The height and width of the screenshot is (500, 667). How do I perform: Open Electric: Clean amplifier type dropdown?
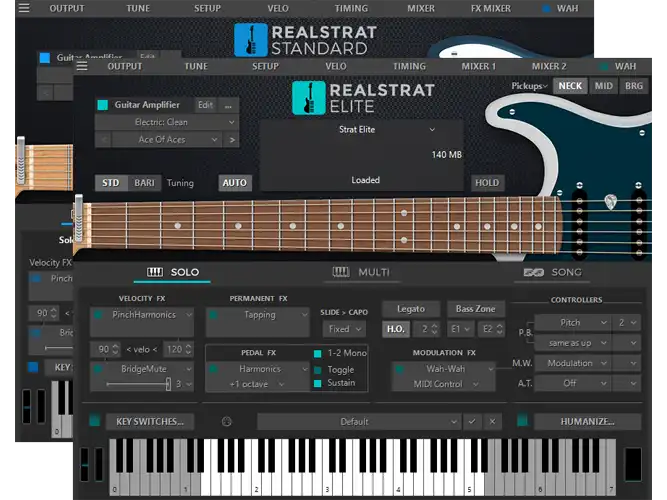click(x=166, y=122)
